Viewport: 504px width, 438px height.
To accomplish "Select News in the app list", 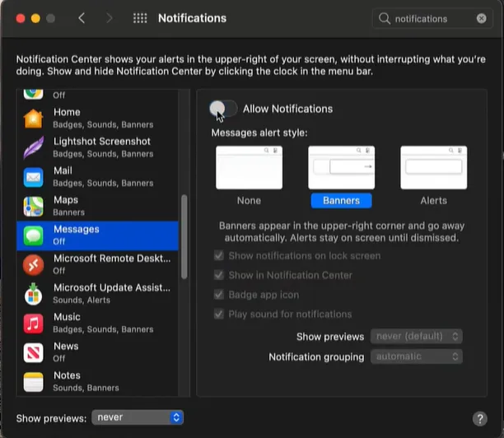I will point(97,352).
